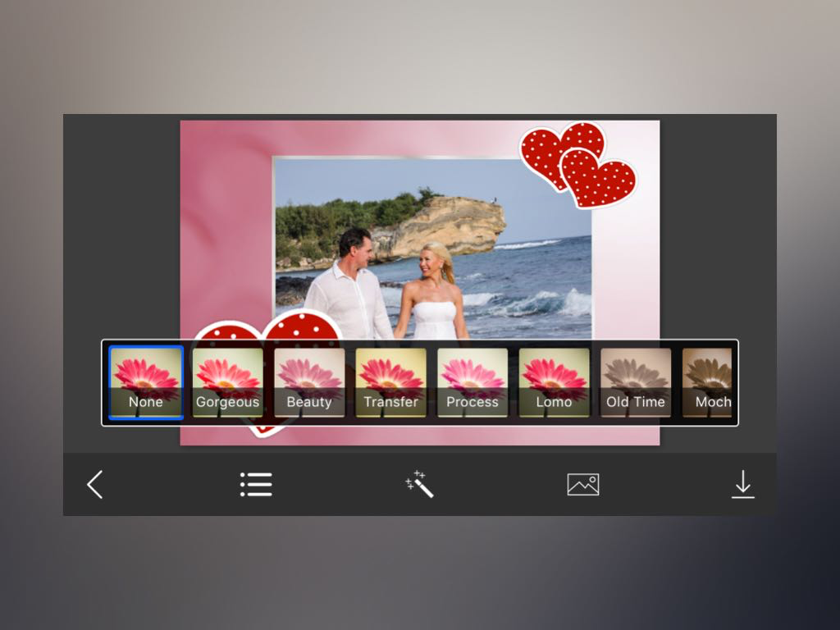840x630 pixels.
Task: Select the partially visible Mocha filter
Action: click(x=707, y=382)
